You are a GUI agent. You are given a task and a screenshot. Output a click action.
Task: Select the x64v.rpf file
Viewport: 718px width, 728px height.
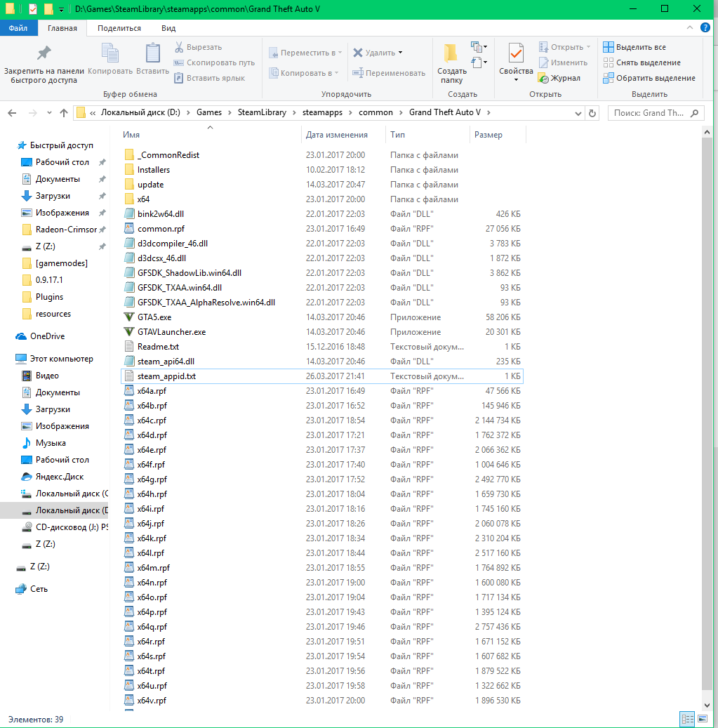coord(321,700)
